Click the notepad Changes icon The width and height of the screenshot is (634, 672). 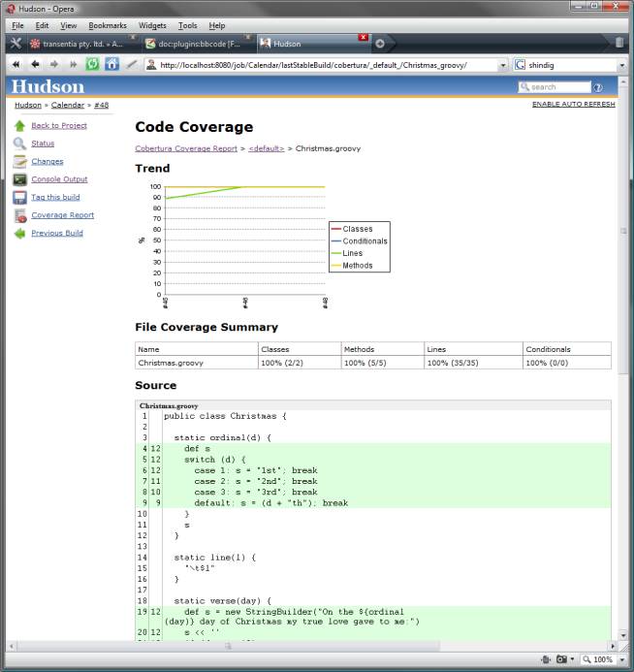pyautogui.click(x=19, y=162)
